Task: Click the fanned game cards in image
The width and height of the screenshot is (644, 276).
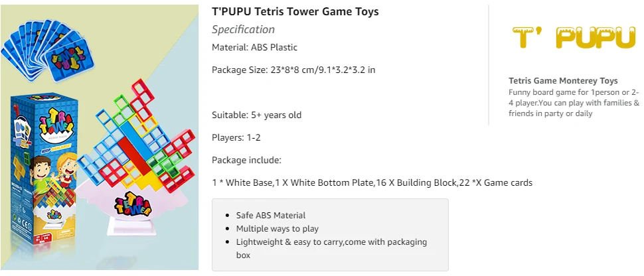Action: 46,49
